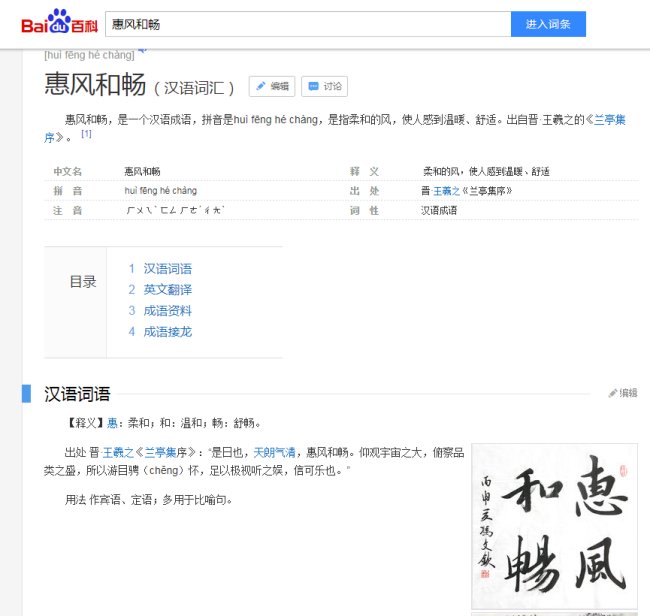Edit the 汉语词语 section via 编辑 link
The width and height of the screenshot is (650, 616).
(x=623, y=393)
